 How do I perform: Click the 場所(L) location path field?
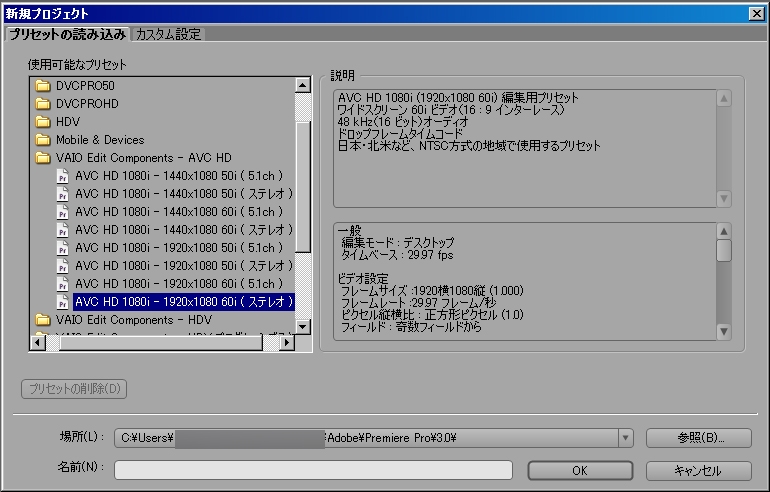coord(366,438)
